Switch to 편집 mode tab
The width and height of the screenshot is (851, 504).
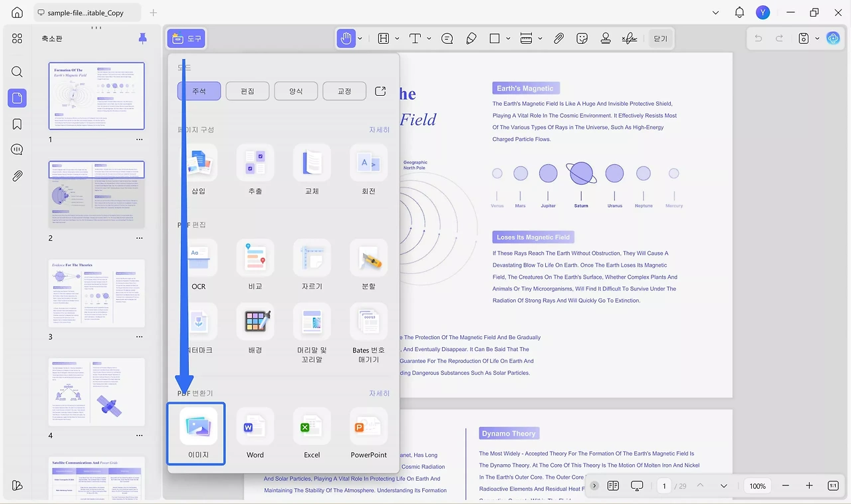[x=247, y=91]
